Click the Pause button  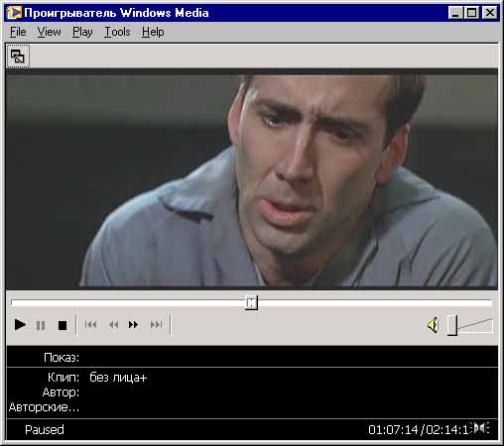(41, 325)
